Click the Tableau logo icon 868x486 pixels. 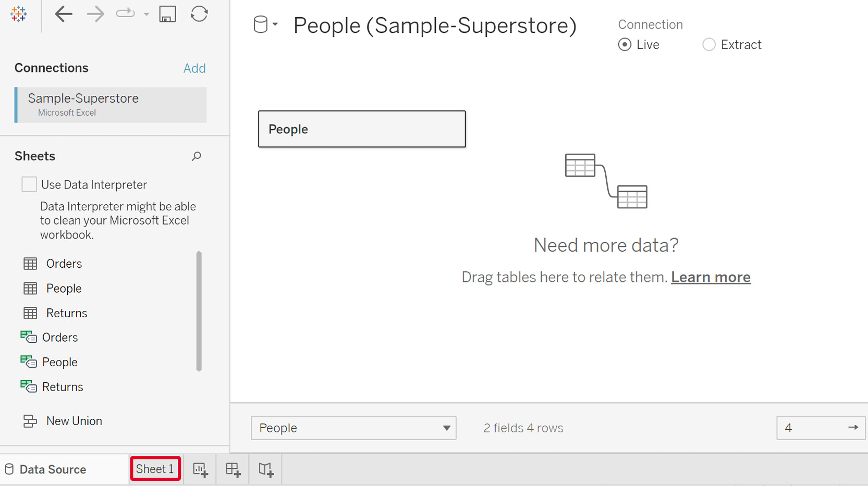tap(18, 14)
